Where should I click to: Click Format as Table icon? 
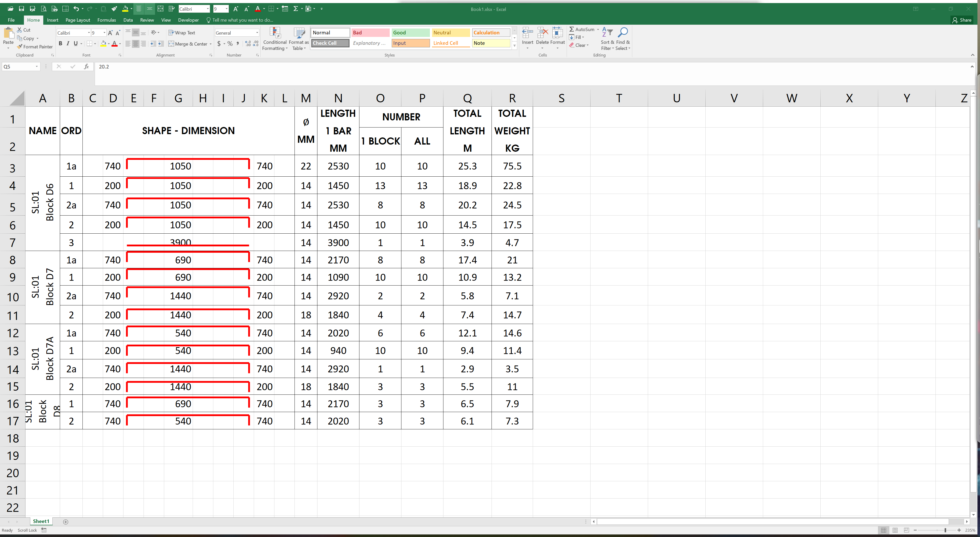coord(299,33)
